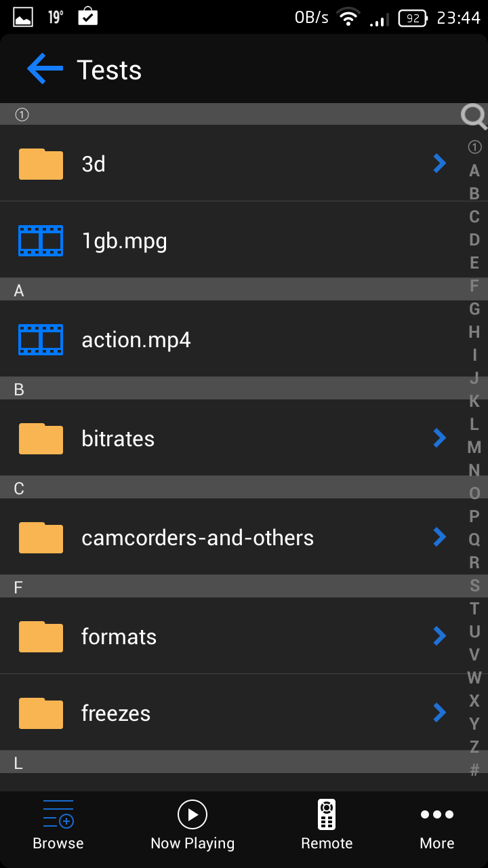
Task: Click the gallery icon in the status bar
Action: coord(23,17)
